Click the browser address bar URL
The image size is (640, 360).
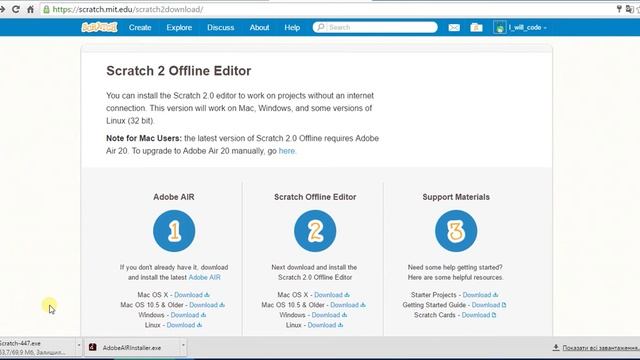point(128,9)
